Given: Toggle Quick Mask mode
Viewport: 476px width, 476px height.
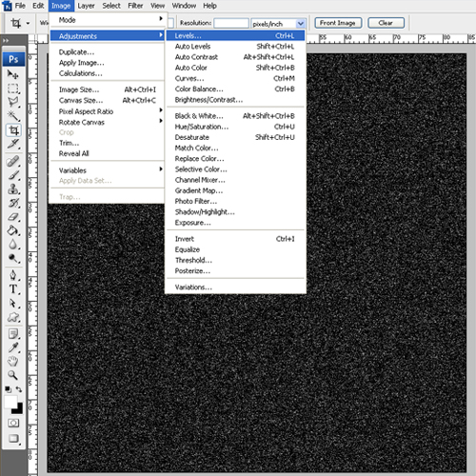Looking at the screenshot, I should point(13,423).
